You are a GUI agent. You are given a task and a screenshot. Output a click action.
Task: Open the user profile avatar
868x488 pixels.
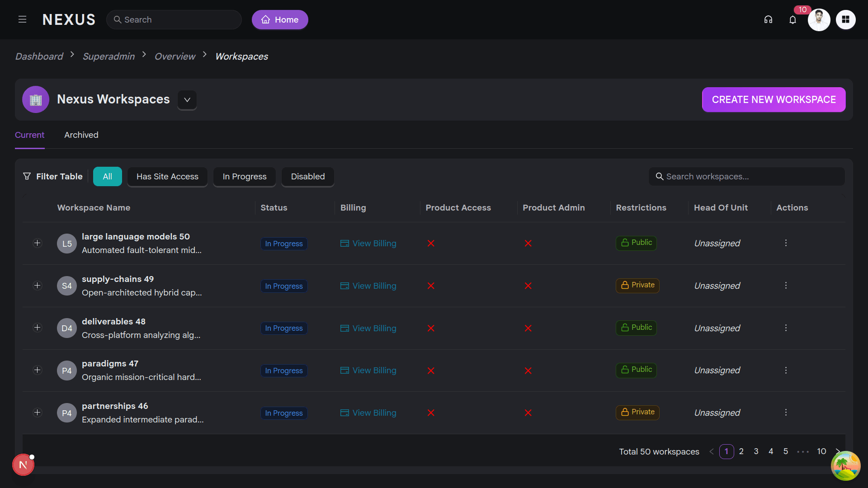[819, 19]
